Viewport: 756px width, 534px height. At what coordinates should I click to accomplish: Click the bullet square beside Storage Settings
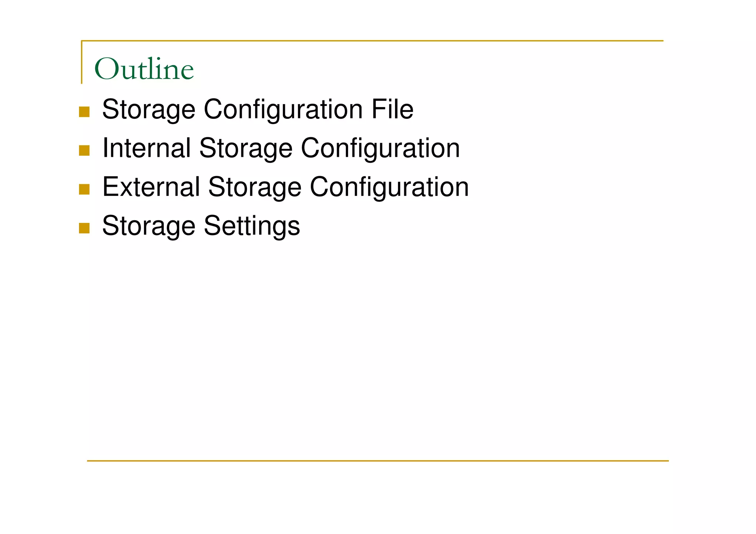[84, 228]
